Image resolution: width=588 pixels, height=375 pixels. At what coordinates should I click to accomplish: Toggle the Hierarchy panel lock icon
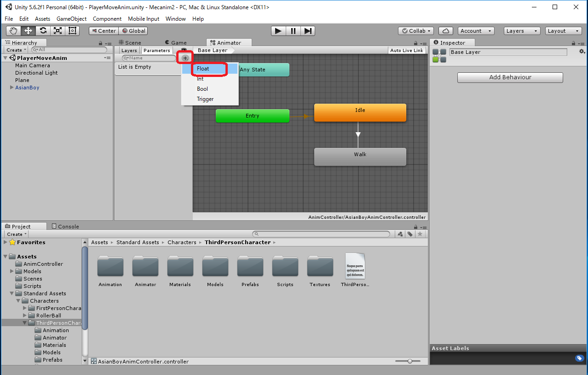pos(101,43)
